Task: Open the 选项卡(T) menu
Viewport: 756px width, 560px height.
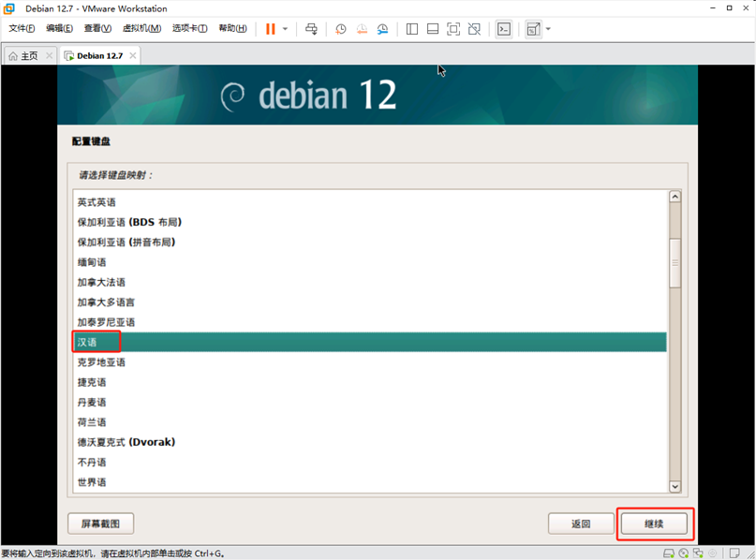Action: pyautogui.click(x=190, y=28)
